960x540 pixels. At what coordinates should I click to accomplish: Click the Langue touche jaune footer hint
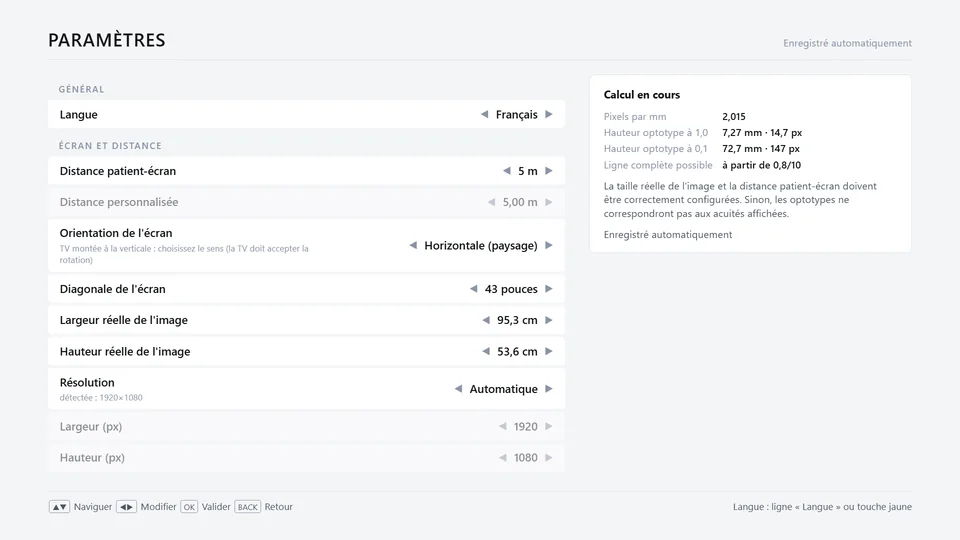[x=822, y=507]
